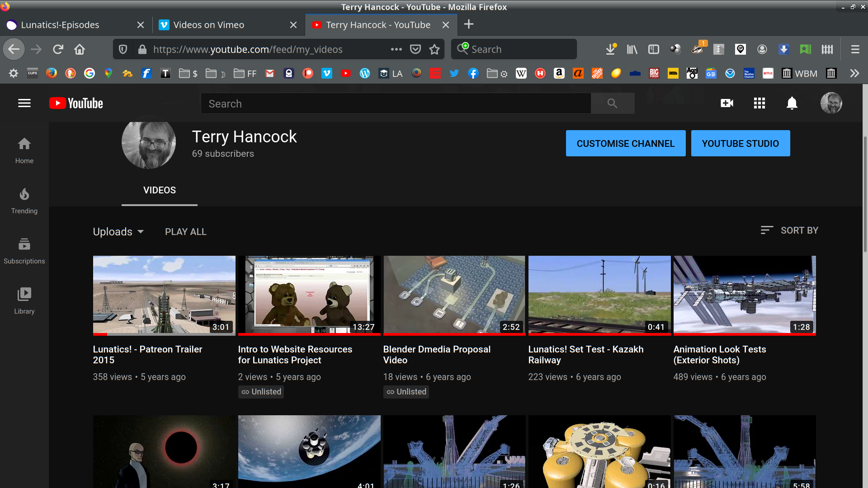Expand the bookmarks overflow chevron
Image resolution: width=868 pixels, height=488 pixels.
point(854,73)
